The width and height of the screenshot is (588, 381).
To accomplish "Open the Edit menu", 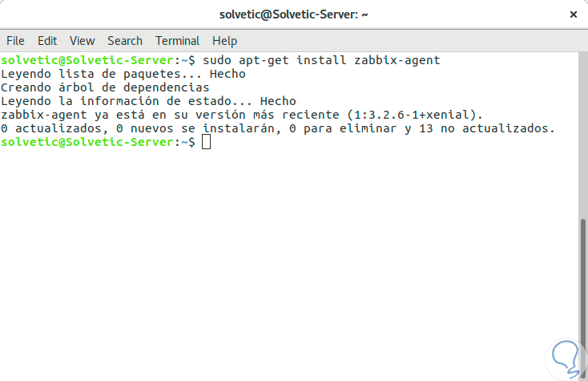I will point(47,41).
